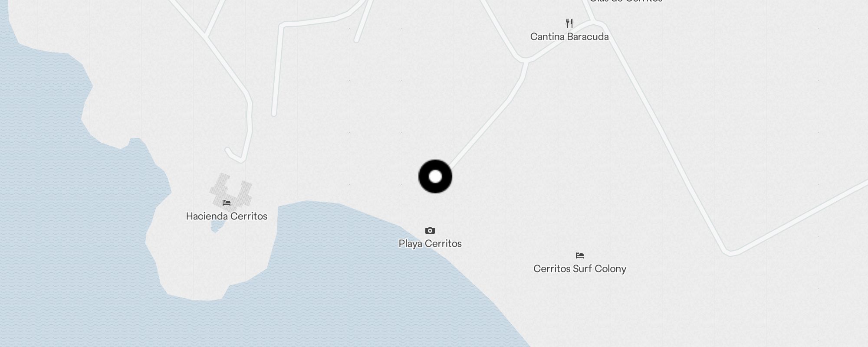Click the black circular location pin marker
The width and height of the screenshot is (868, 347).
(x=435, y=177)
